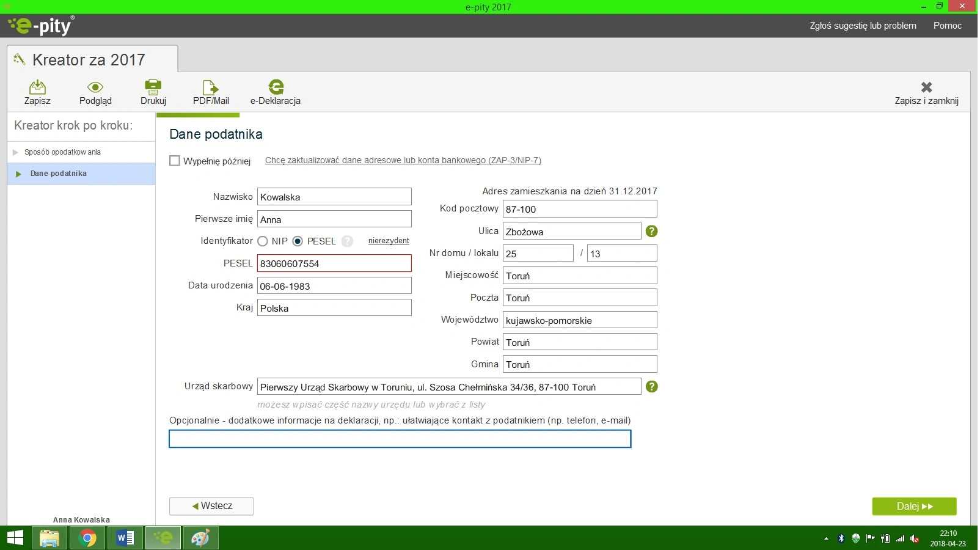980x550 pixels.
Task: Click house number field 25
Action: 538,253
